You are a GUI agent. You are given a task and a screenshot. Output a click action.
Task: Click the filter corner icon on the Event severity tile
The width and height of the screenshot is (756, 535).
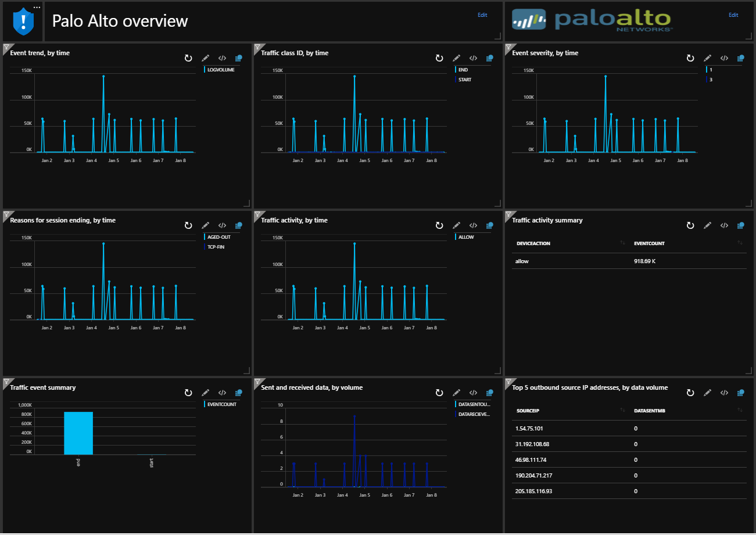[508, 46]
